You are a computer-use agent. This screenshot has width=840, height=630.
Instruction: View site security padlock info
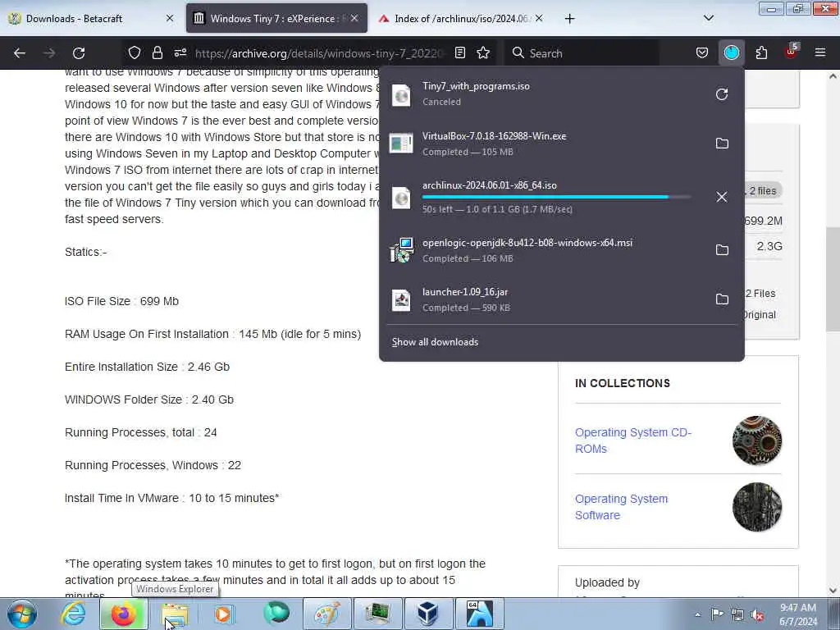coord(157,52)
